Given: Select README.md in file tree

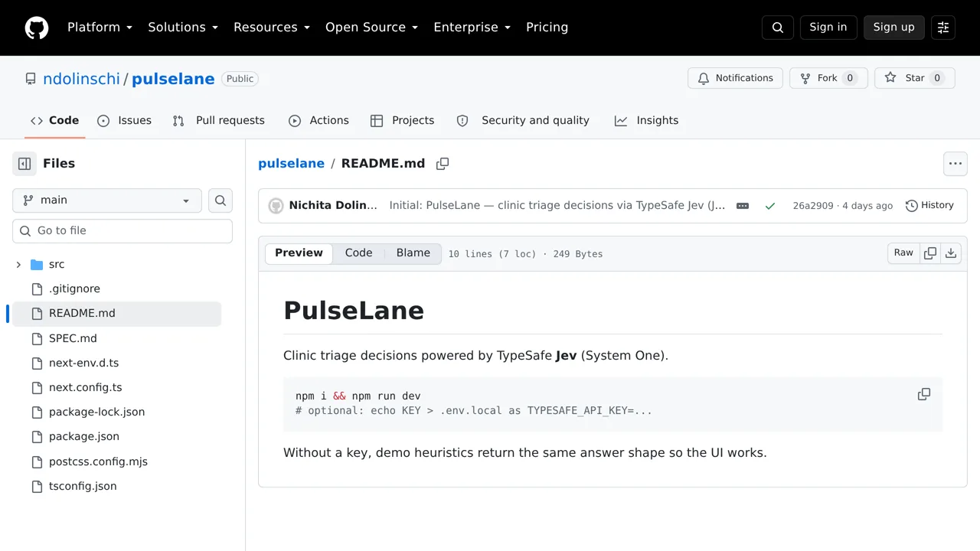Looking at the screenshot, I should [116, 314].
